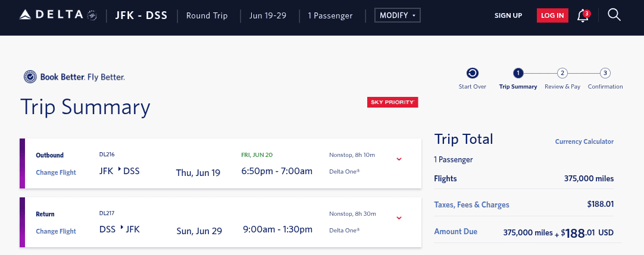Expand the return flight details chevron
This screenshot has height=255, width=644.
(399, 218)
